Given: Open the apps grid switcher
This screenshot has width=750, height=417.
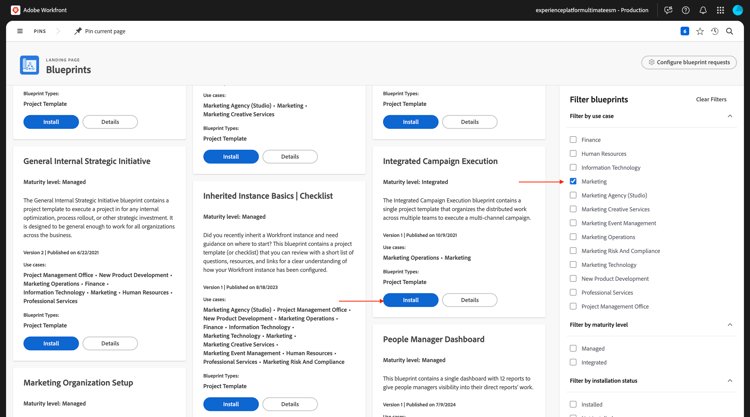Looking at the screenshot, I should (x=720, y=10).
